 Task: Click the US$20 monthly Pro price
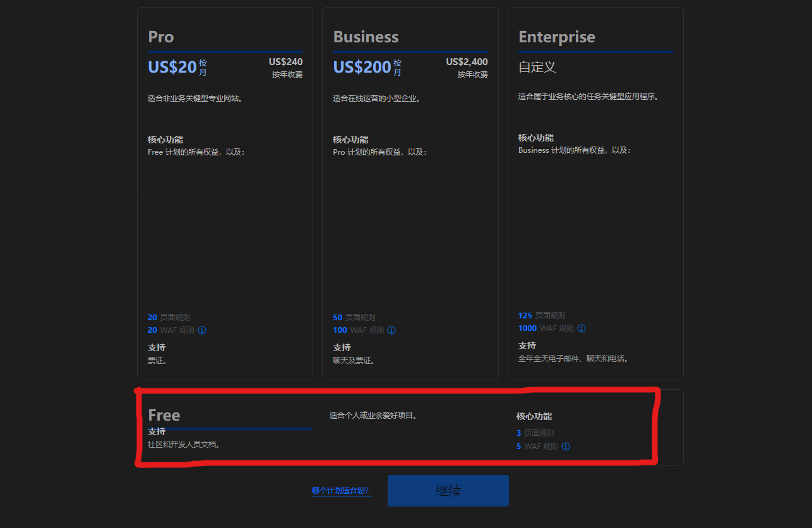tap(172, 67)
